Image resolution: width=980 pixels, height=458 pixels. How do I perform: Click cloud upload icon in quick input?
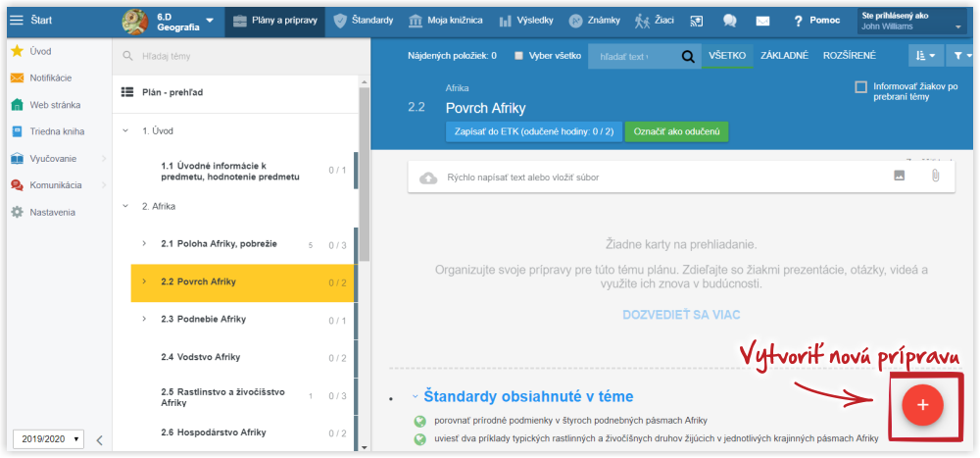pos(429,178)
